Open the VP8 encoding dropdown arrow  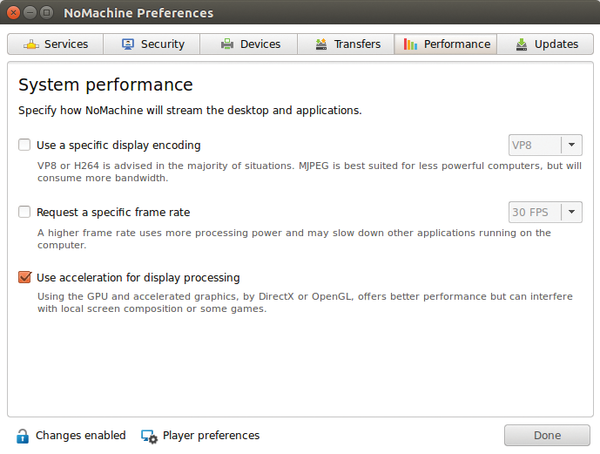572,145
